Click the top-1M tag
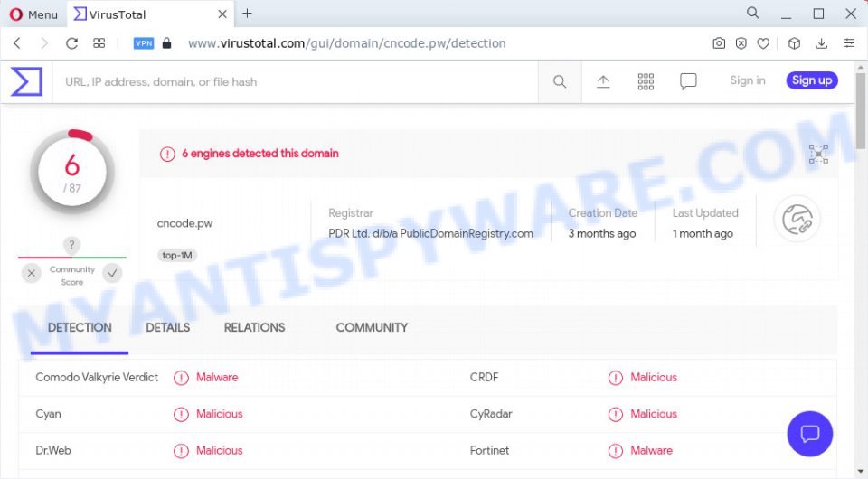The height and width of the screenshot is (479, 868). 177,255
